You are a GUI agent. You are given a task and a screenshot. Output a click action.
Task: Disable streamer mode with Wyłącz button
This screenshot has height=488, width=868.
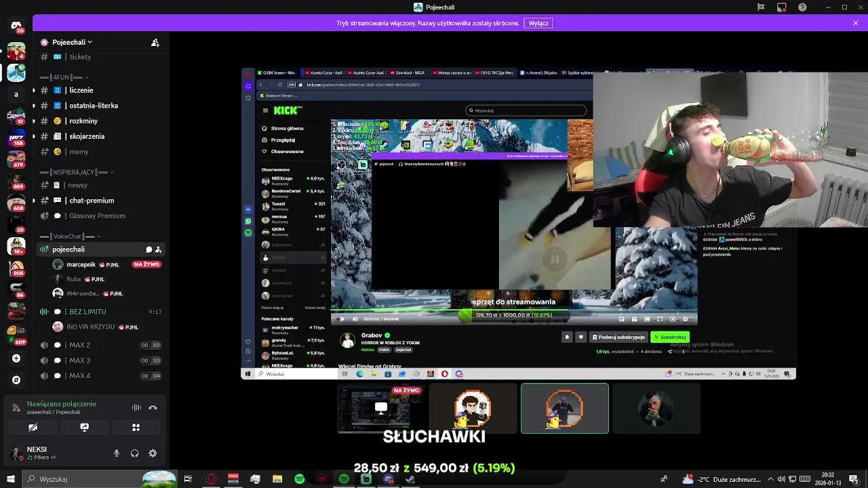click(x=538, y=23)
